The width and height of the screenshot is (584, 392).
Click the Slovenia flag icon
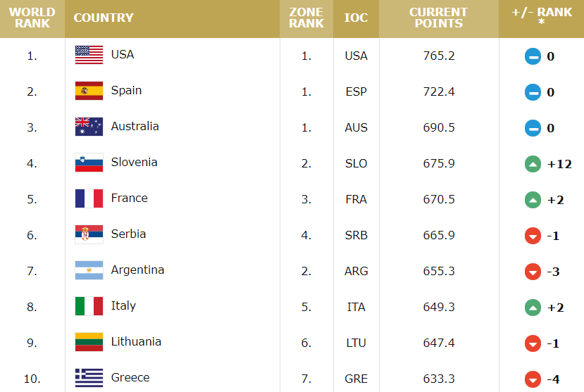[x=89, y=163]
